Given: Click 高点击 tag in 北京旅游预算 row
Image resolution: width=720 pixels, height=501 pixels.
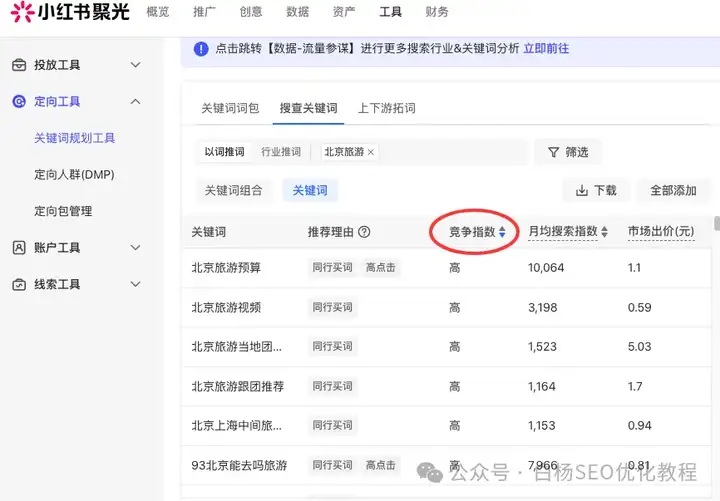Looking at the screenshot, I should click(381, 268).
